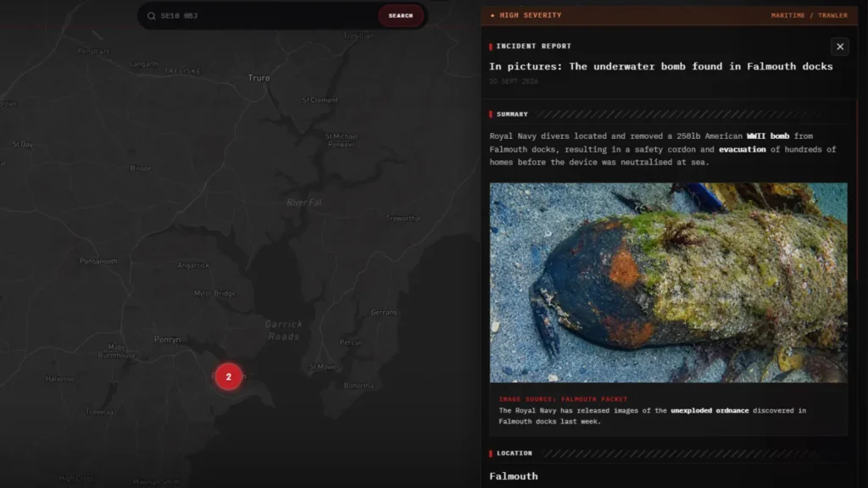Click the Treworthal map label

click(x=403, y=219)
